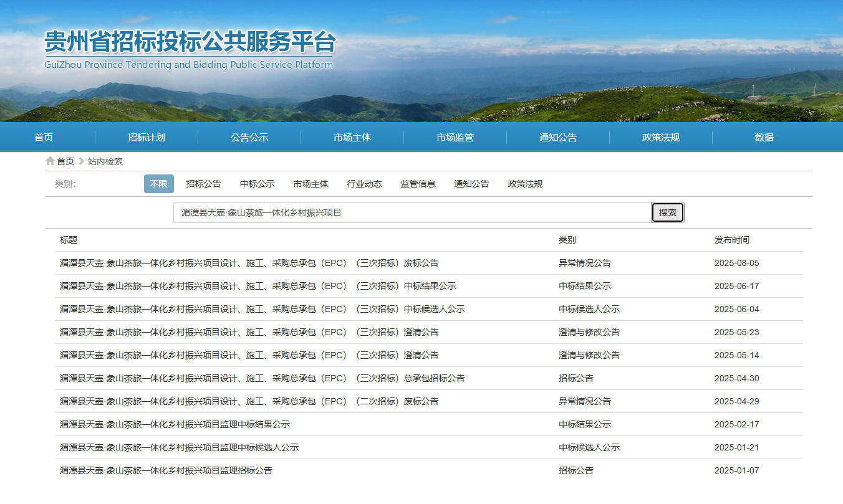Screen dimensions: 843x504
Task: Select the 不限 category filter
Action: 159,184
